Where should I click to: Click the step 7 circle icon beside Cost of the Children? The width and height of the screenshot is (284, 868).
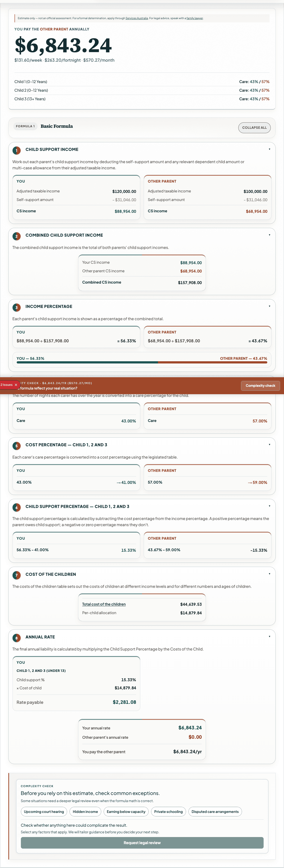coord(16,575)
